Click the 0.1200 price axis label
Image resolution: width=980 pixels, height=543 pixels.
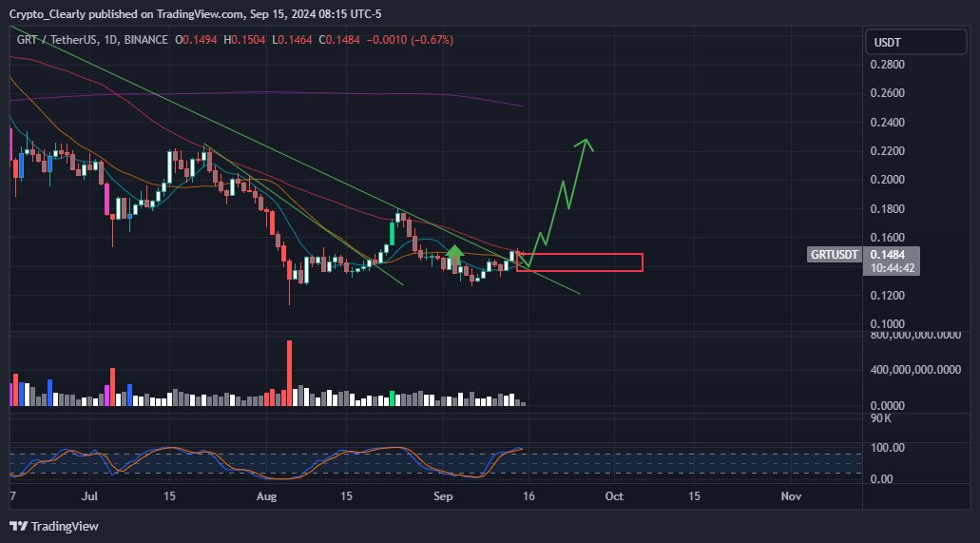click(887, 295)
